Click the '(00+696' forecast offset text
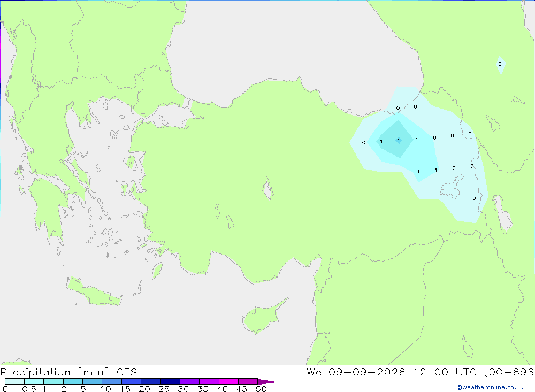535x392 pixels. 509,372
